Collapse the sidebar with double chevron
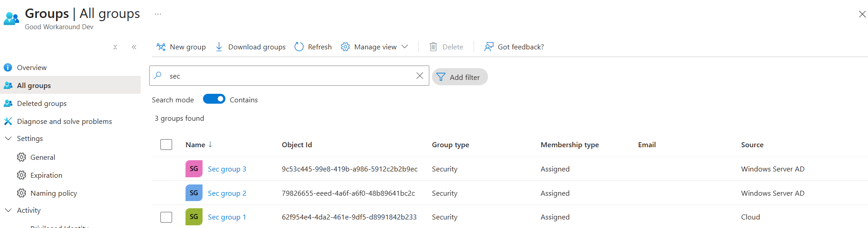Screen dimensions: 868x228 pyautogui.click(x=134, y=47)
